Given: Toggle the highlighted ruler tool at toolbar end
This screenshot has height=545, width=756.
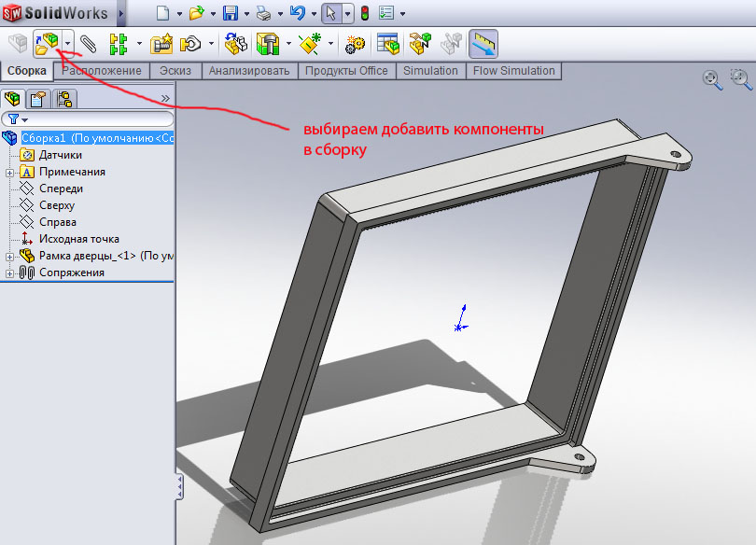Looking at the screenshot, I should point(483,43).
